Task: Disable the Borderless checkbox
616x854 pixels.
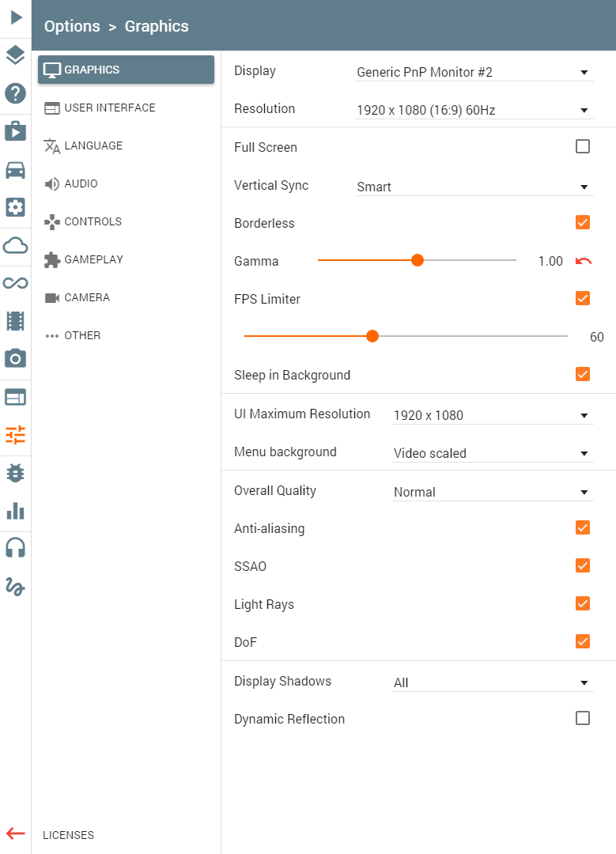Action: click(583, 222)
